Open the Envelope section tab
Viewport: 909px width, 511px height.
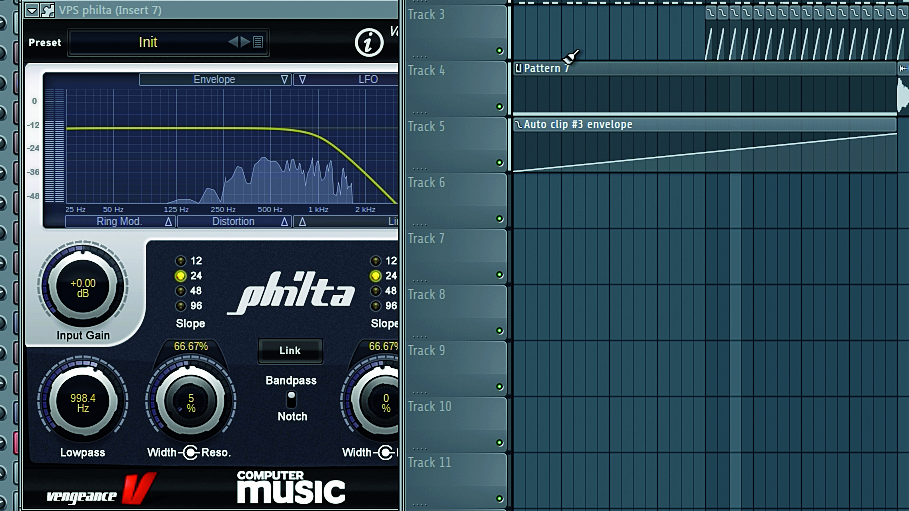click(214, 79)
